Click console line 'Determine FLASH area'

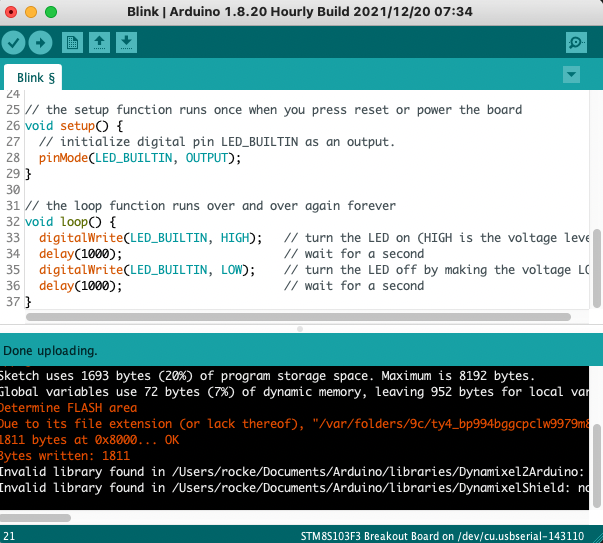[x=68, y=408]
